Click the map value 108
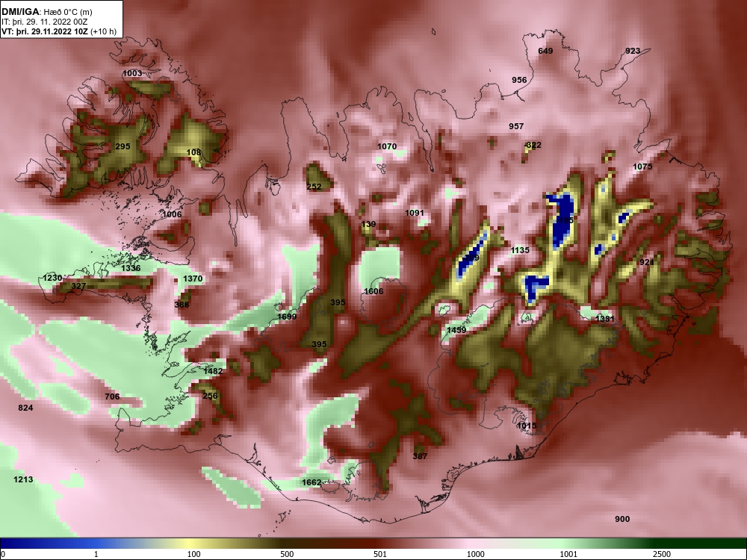The image size is (747, 560). click(x=193, y=153)
